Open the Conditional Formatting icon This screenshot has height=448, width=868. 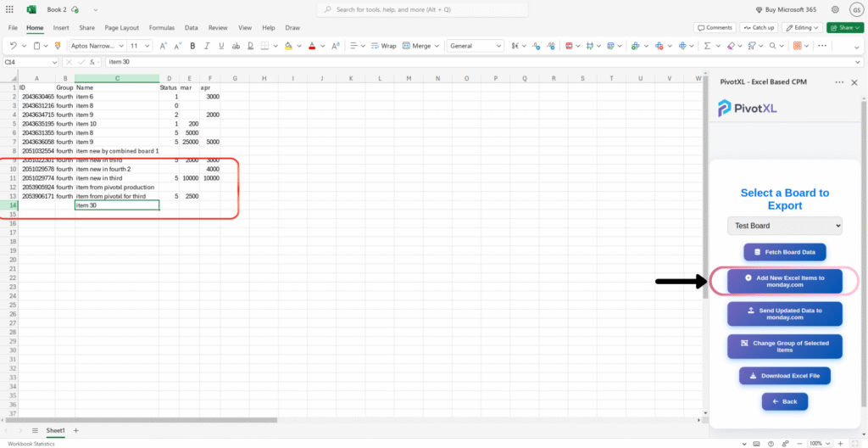569,46
